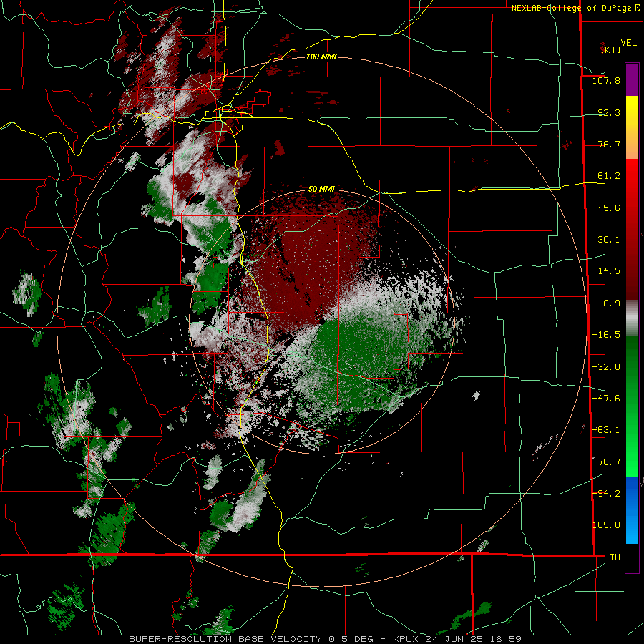Click the -32.0 scale value

click(606, 367)
